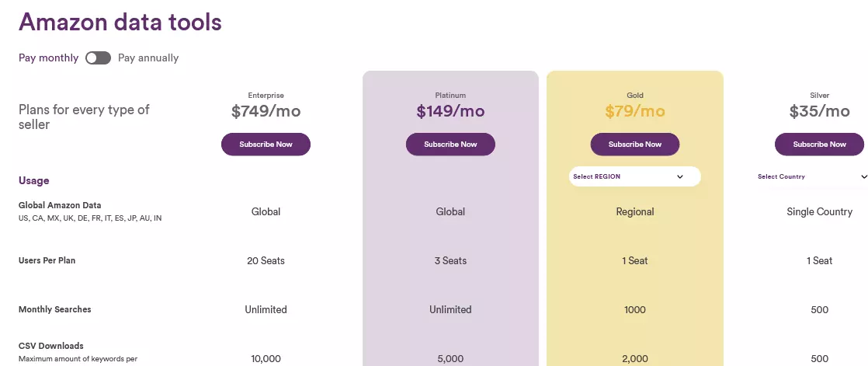This screenshot has width=868, height=366.
Task: Click the Pay monthly label
Action: pos(49,58)
